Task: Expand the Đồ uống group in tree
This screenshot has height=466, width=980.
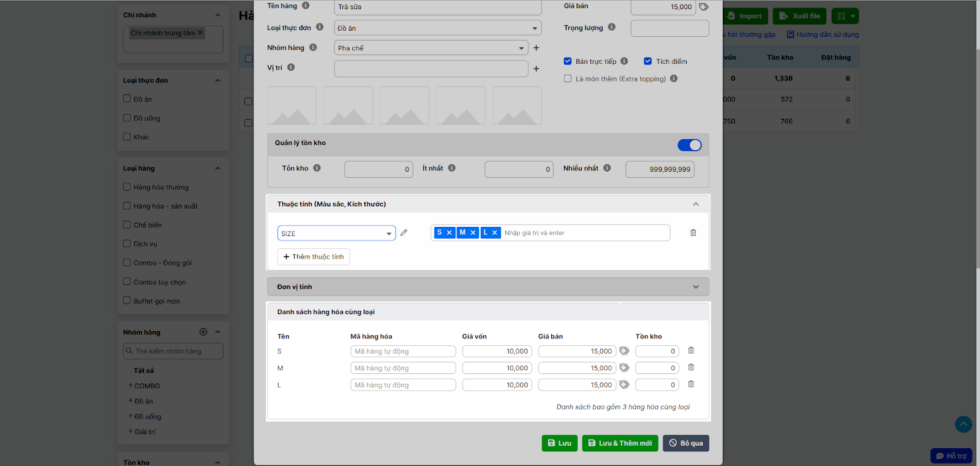Action: coord(130,416)
